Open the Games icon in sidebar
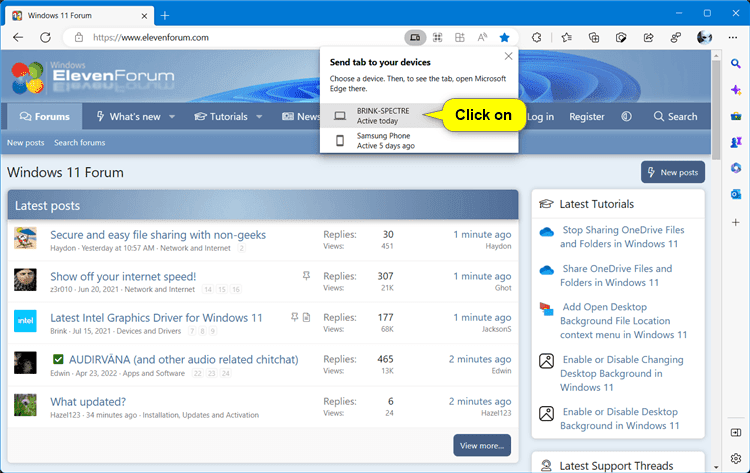This screenshot has height=473, width=750. 736,142
